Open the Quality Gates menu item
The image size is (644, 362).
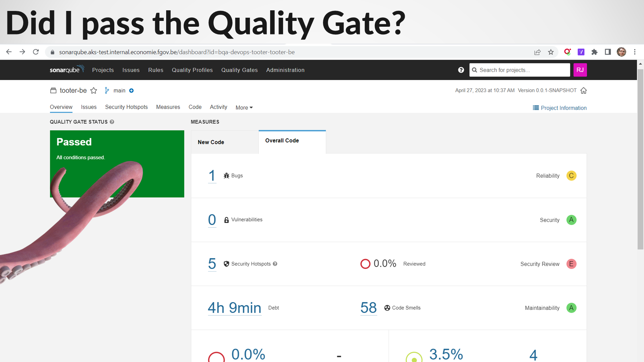point(239,70)
